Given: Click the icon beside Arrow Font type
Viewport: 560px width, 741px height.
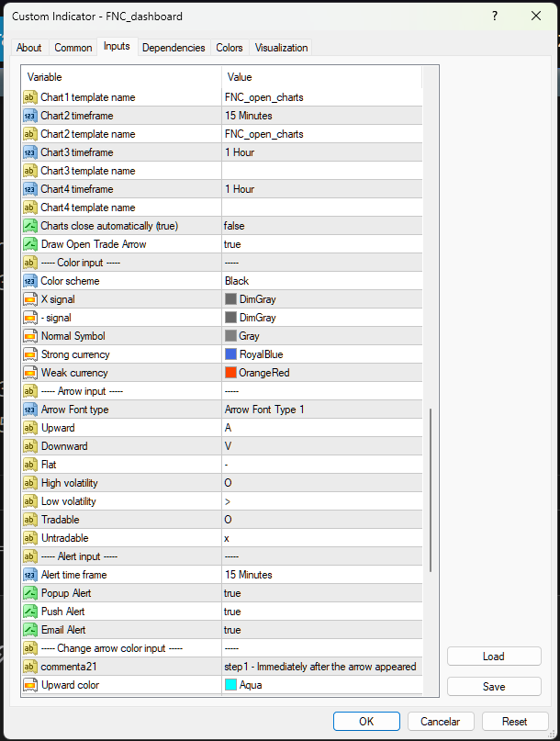Looking at the screenshot, I should 29,410.
